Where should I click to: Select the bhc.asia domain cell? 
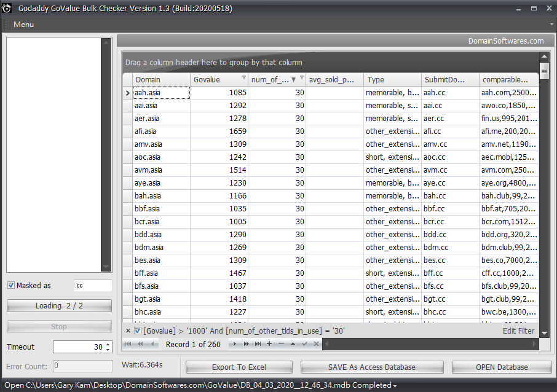coord(161,312)
